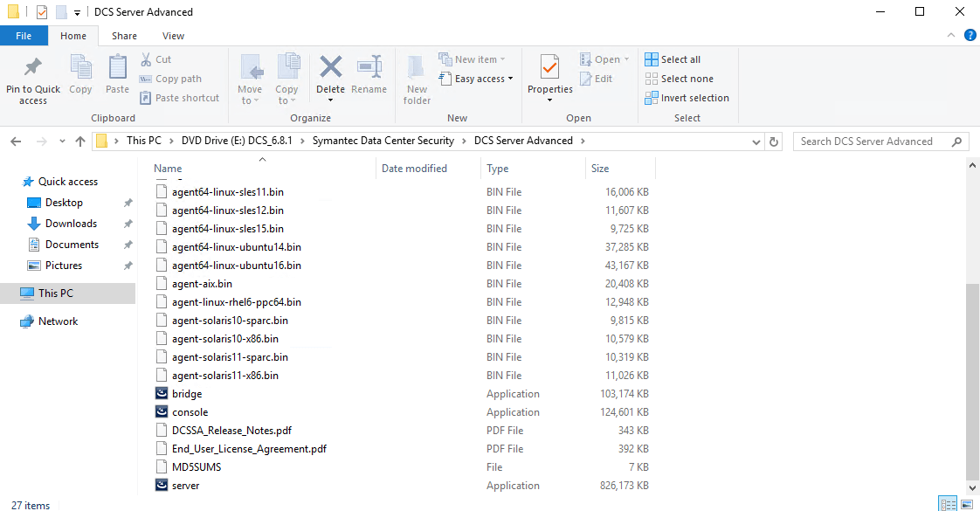
Task: Go up one folder level arrow
Action: tap(80, 142)
